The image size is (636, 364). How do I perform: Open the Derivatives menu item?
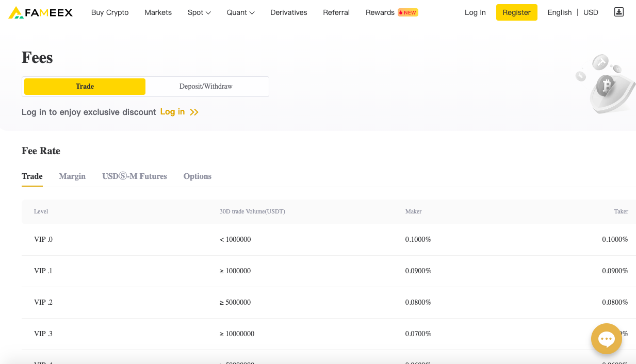coord(289,12)
